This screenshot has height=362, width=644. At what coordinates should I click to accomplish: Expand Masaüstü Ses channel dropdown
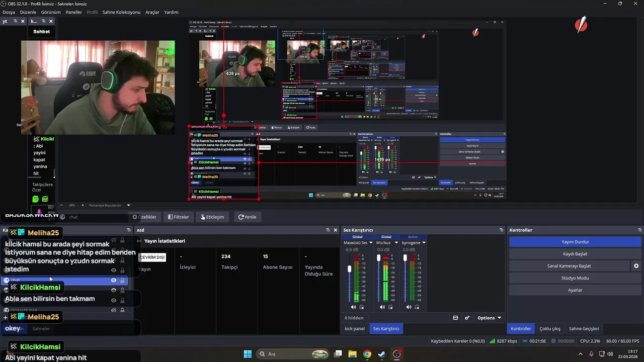click(x=370, y=243)
